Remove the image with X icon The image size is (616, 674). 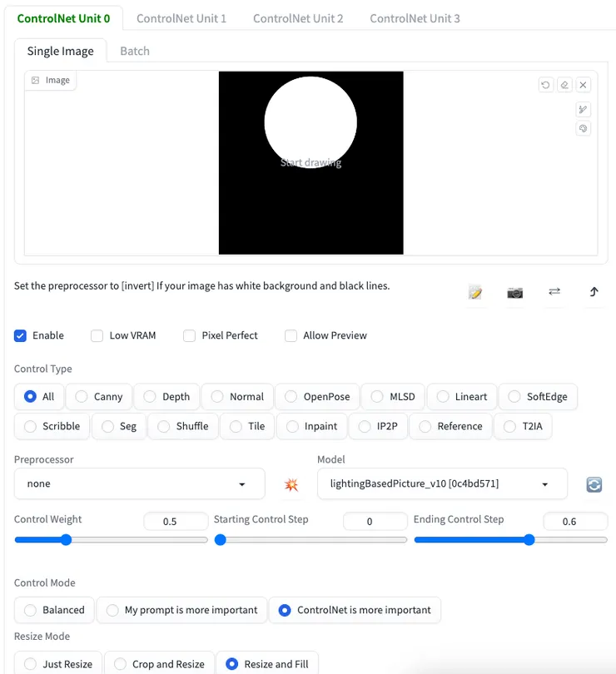pos(583,85)
